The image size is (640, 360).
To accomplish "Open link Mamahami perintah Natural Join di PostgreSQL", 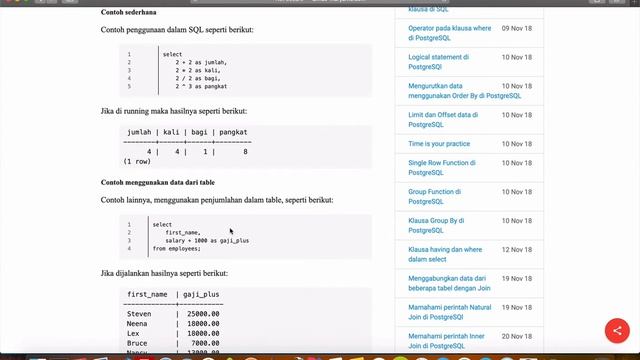I will (x=449, y=312).
